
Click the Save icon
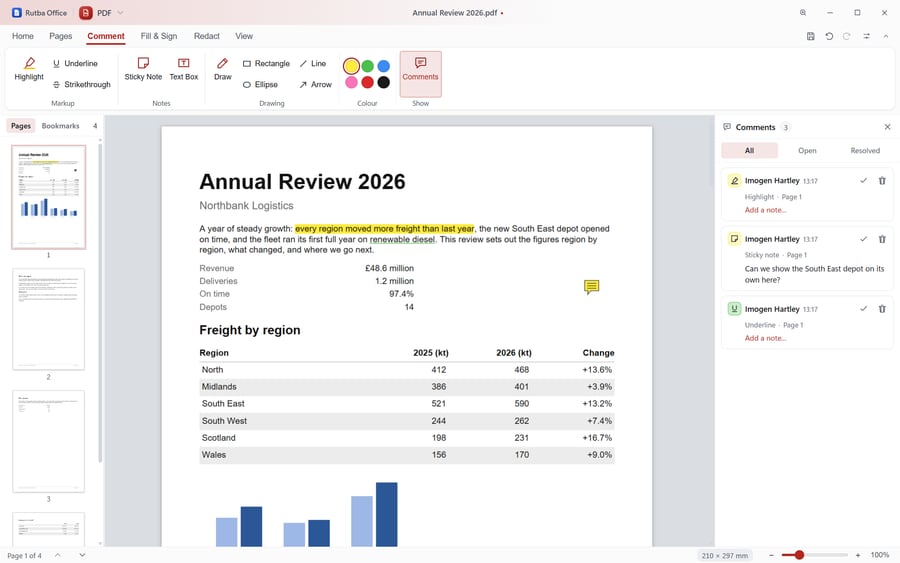pyautogui.click(x=810, y=36)
